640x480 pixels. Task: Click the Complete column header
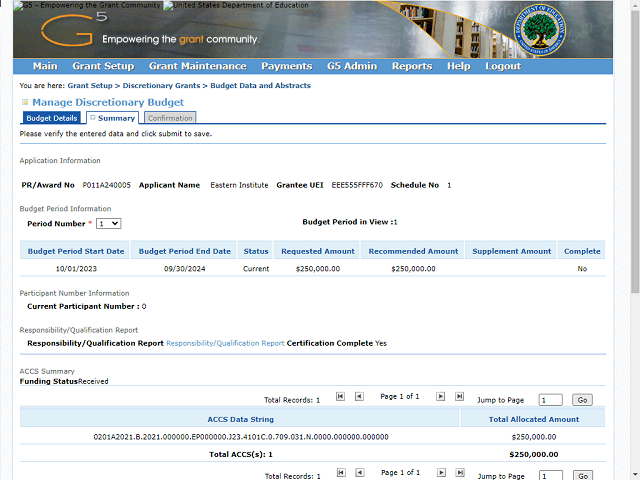[582, 251]
